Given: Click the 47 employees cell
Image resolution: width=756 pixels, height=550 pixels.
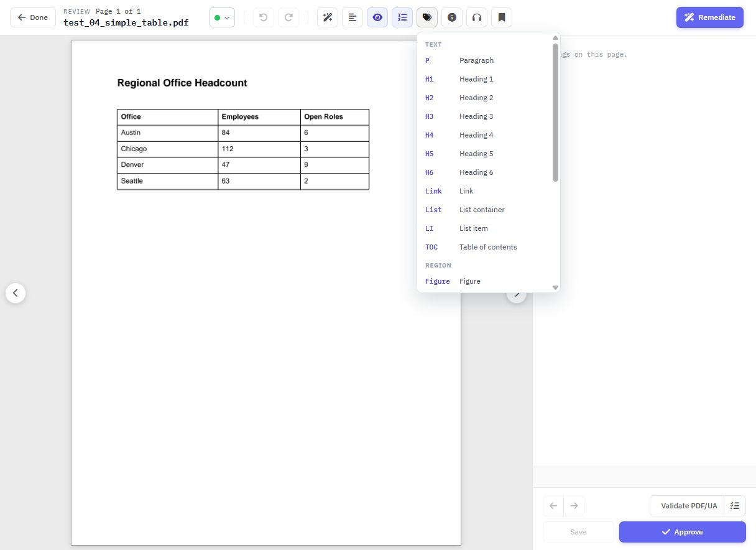Looking at the screenshot, I should [259, 165].
